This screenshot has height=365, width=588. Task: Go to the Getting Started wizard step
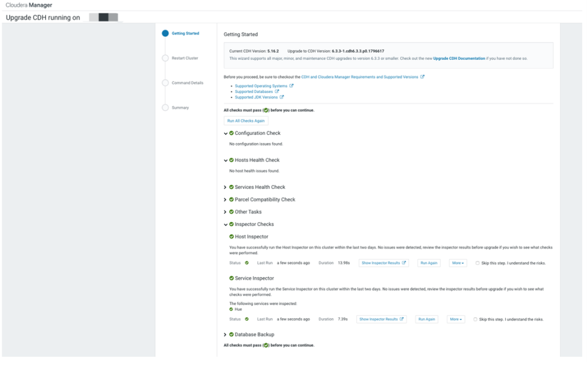[x=185, y=33]
